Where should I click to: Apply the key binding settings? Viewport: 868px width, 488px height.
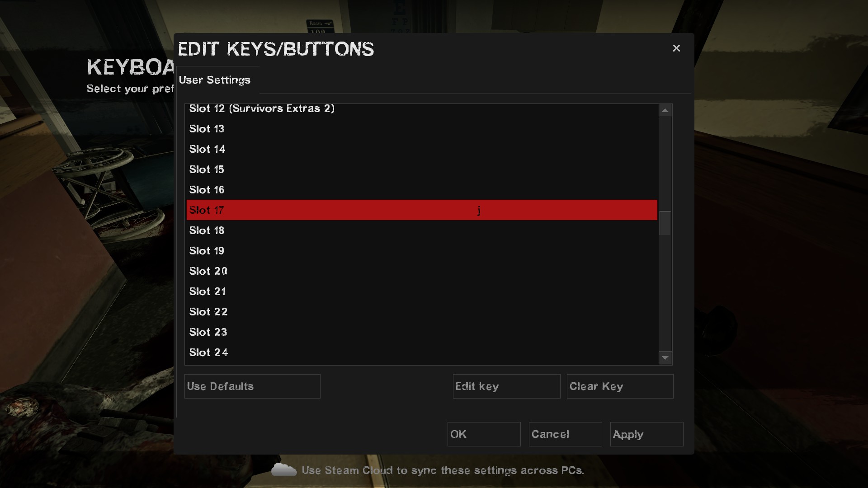click(x=646, y=434)
